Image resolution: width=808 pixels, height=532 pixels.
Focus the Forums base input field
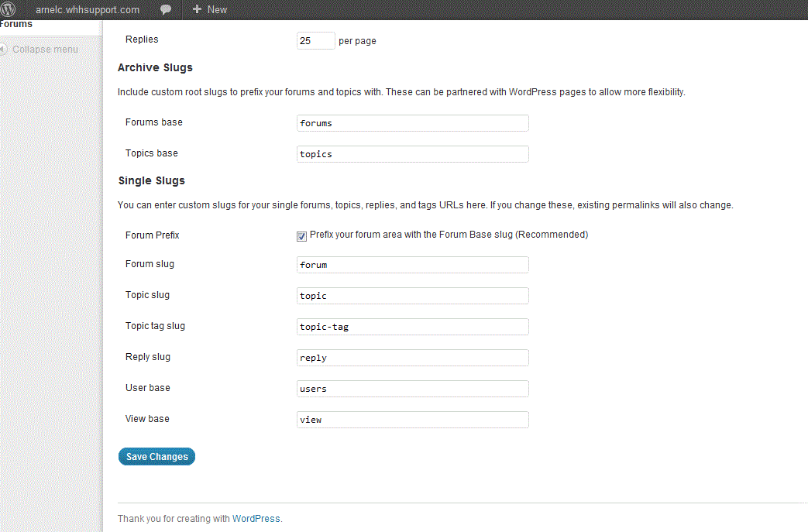tap(412, 123)
